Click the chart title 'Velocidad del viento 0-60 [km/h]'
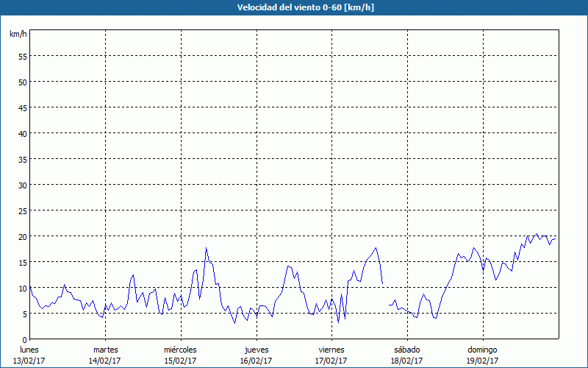 click(x=293, y=7)
